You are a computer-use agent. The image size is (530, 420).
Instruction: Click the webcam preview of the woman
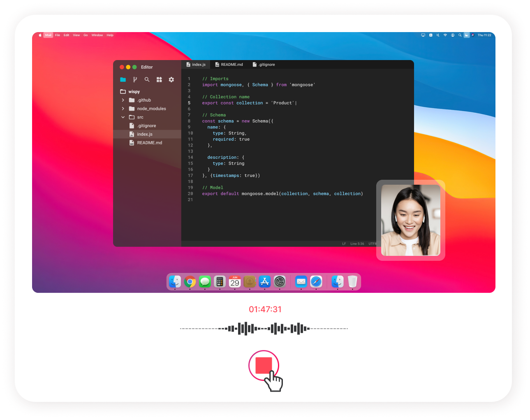click(x=411, y=220)
